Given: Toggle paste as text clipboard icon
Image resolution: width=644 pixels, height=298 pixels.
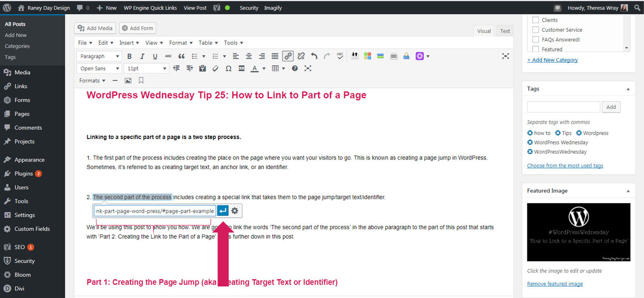Looking at the screenshot, I should [202, 68].
